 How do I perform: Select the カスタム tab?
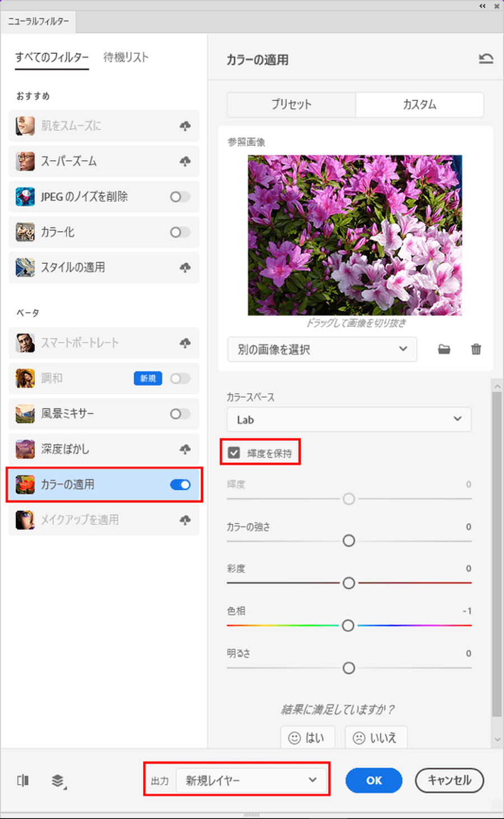tap(419, 104)
